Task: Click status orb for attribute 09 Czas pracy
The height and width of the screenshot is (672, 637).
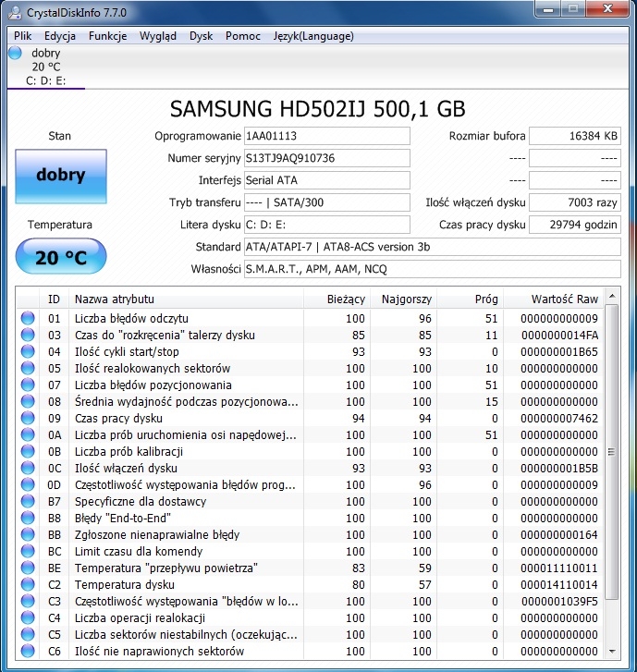Action: point(28,418)
